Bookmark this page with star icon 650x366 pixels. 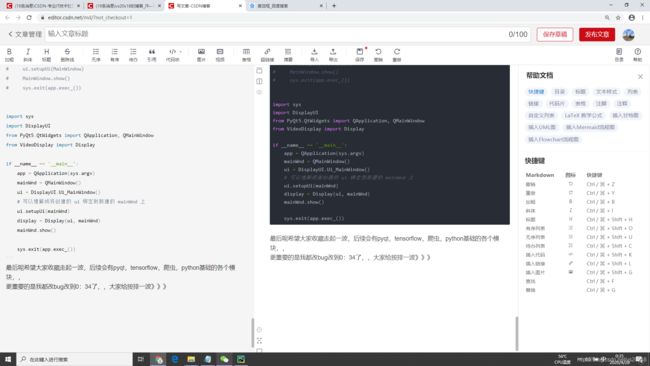point(618,17)
